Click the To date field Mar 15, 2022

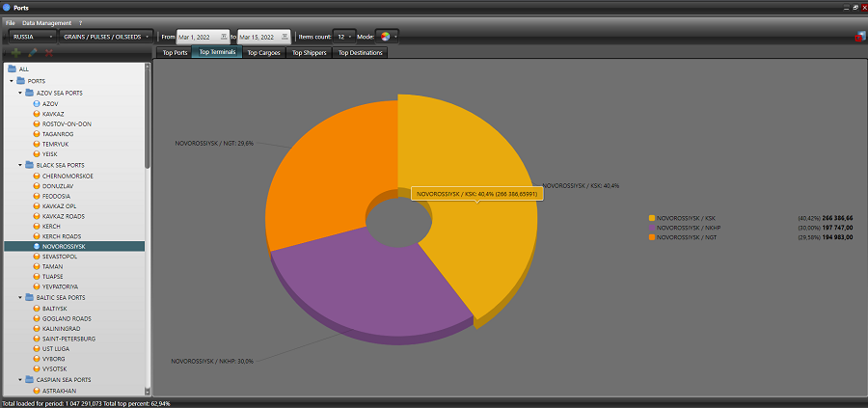pyautogui.click(x=263, y=37)
